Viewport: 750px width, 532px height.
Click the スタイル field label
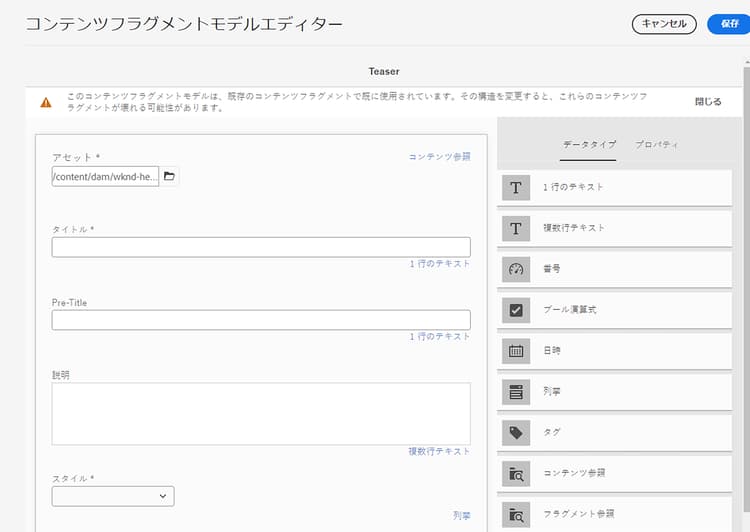click(x=73, y=478)
